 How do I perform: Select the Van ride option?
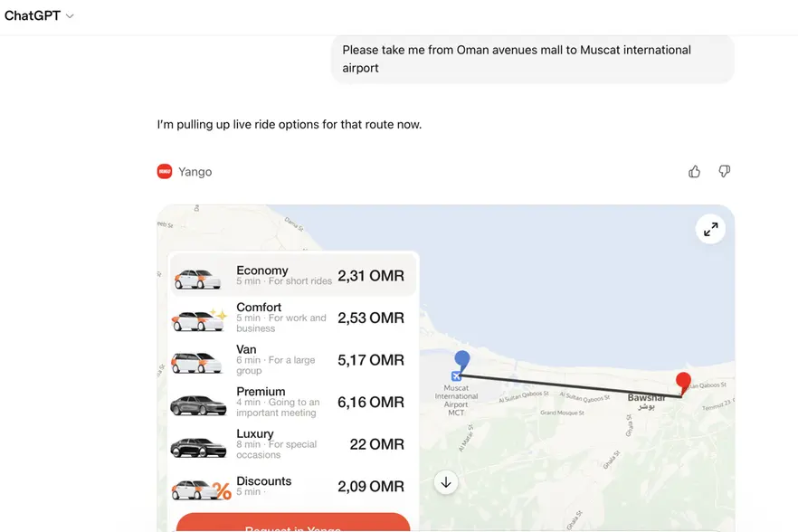click(x=292, y=359)
